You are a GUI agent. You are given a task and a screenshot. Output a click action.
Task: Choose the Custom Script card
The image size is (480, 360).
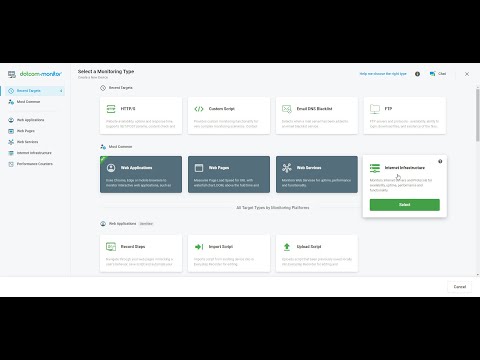229,116
